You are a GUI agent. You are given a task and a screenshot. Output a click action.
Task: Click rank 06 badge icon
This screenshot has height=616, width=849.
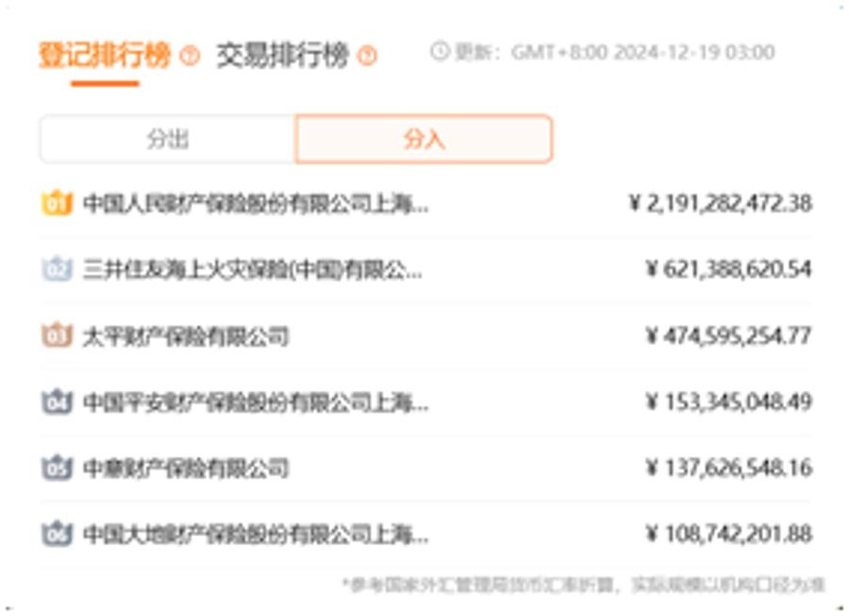point(57,534)
